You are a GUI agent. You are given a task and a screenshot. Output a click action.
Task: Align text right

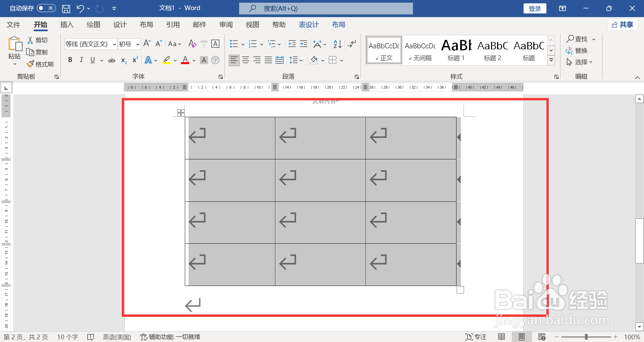tap(257, 60)
